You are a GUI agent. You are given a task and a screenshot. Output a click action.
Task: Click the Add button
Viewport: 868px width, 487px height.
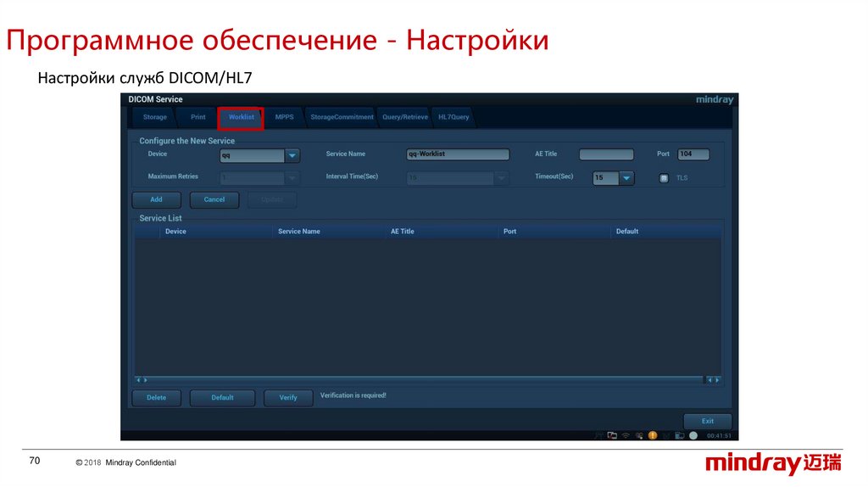coord(157,199)
